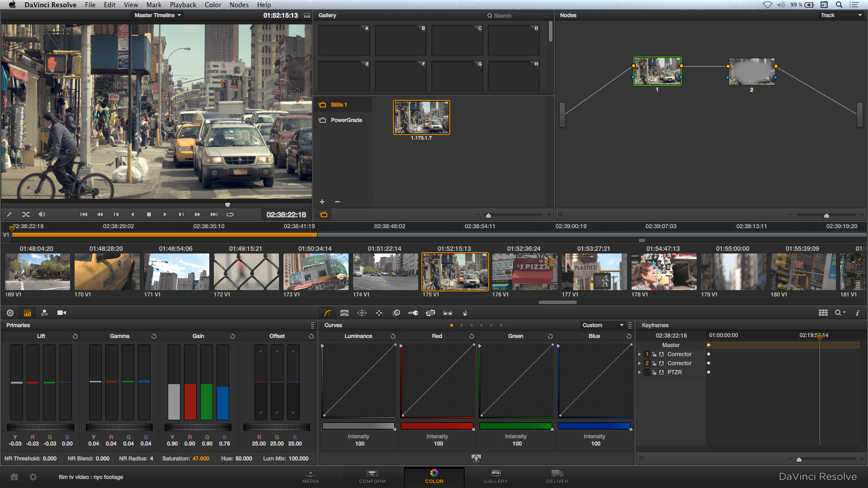Toggle the lock on Corrector 1 keyframe track
Screen dimensions: 868x488
point(655,354)
